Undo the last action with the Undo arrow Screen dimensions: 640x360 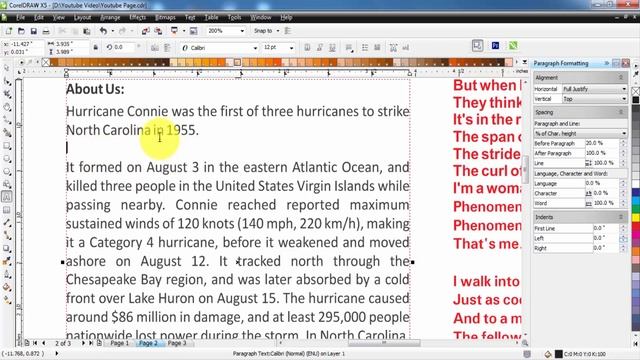click(x=103, y=31)
